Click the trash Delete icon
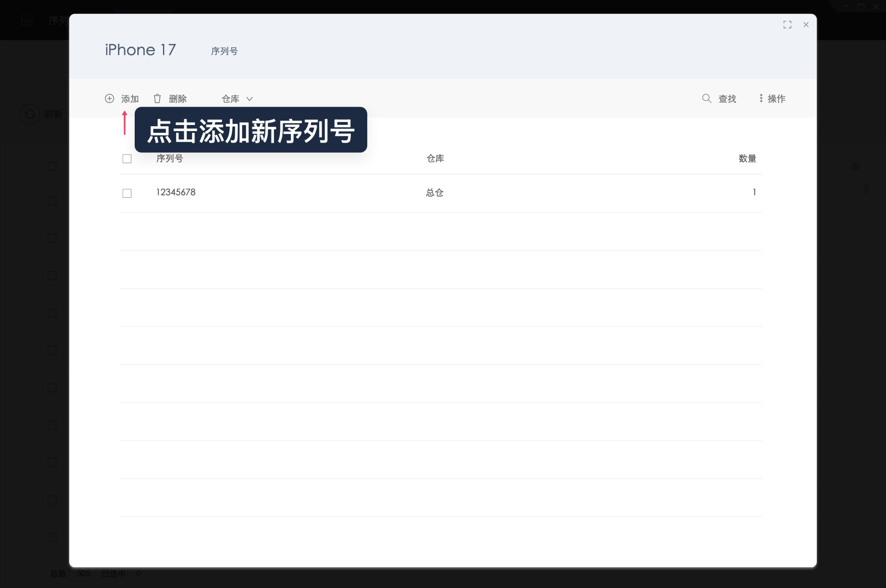Image resolution: width=886 pixels, height=588 pixels. [157, 98]
